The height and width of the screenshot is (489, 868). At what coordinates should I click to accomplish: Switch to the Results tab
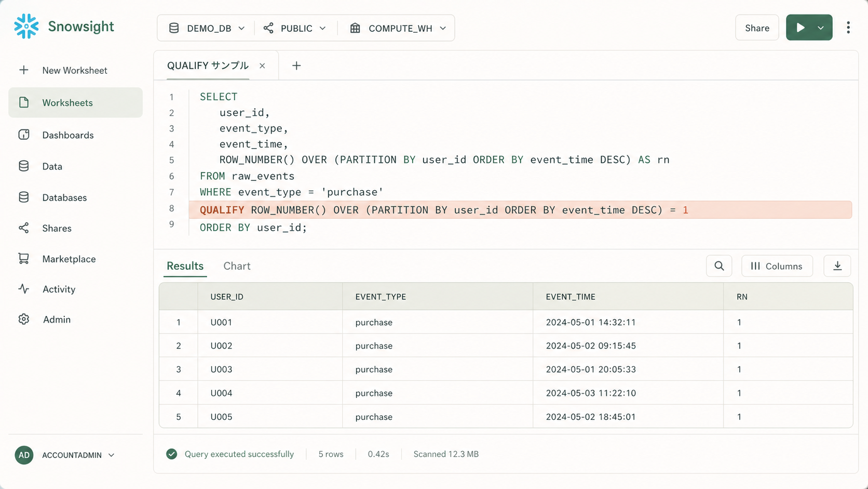185,266
